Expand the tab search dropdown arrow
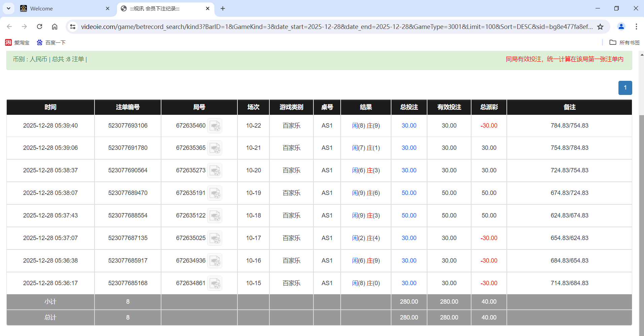 (x=8, y=8)
